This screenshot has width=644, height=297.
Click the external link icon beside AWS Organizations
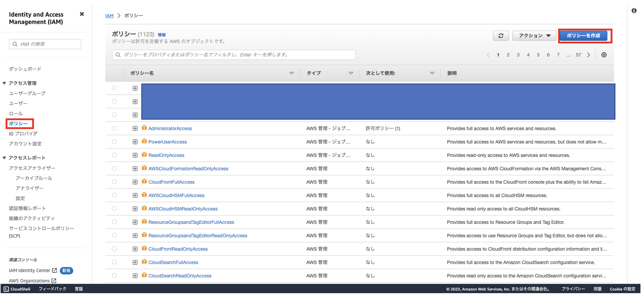pyautogui.click(x=54, y=281)
